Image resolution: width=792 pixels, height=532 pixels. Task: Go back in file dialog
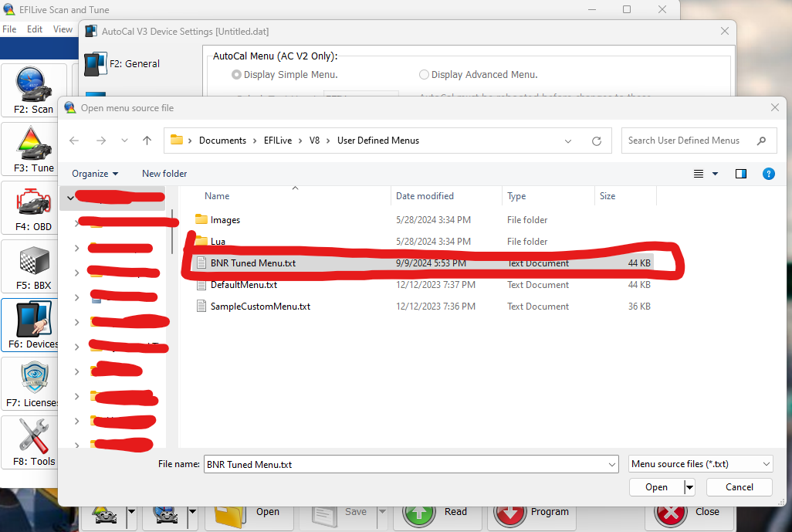coord(74,141)
